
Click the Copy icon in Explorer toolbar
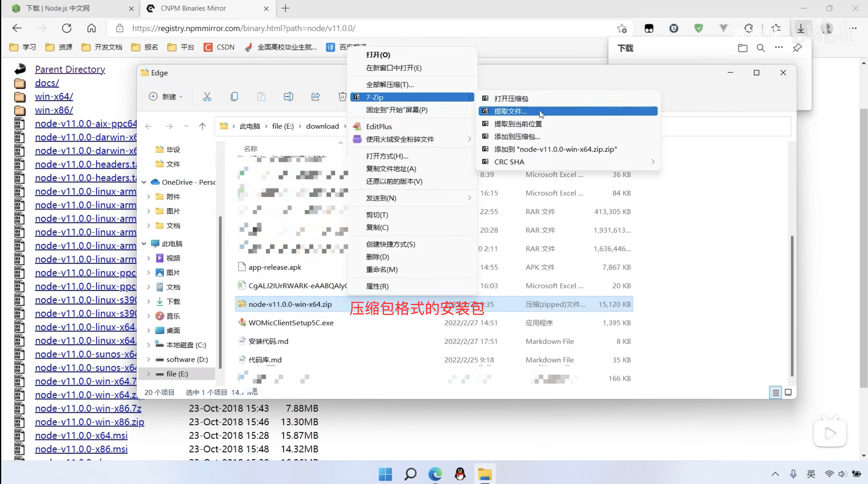[x=234, y=97]
